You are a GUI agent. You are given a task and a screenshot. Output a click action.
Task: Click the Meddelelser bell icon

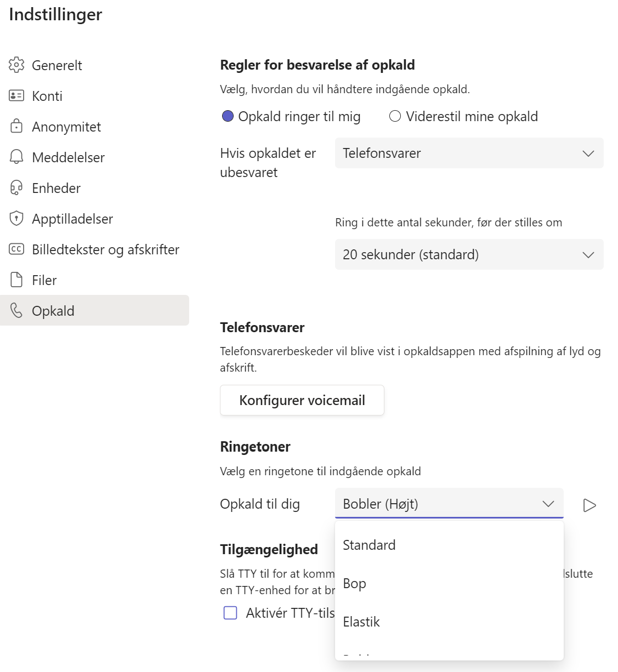(x=16, y=157)
